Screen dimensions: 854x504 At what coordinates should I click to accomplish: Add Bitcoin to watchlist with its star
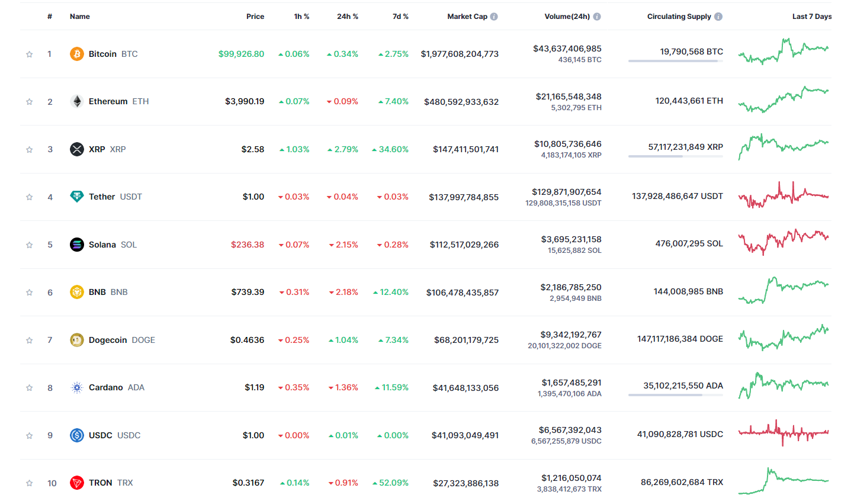coord(29,54)
